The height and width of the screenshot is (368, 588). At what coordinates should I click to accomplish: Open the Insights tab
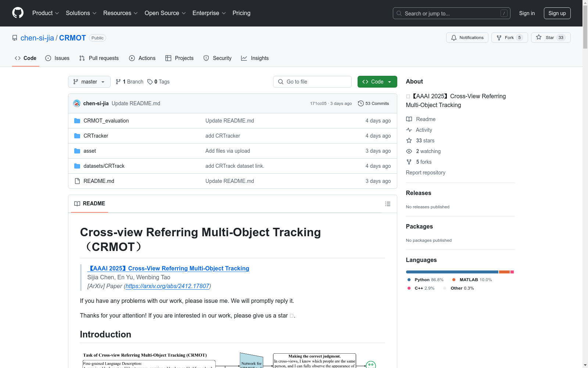tap(255, 58)
